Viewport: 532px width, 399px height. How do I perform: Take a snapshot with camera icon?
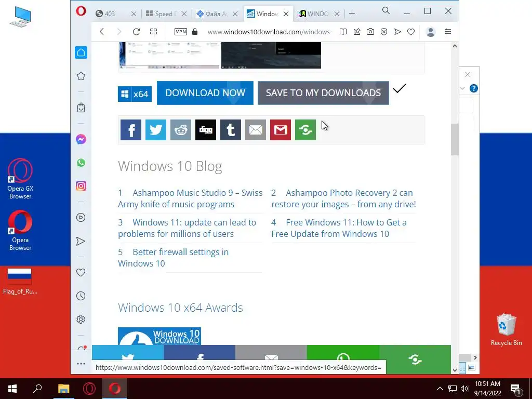coord(370,32)
